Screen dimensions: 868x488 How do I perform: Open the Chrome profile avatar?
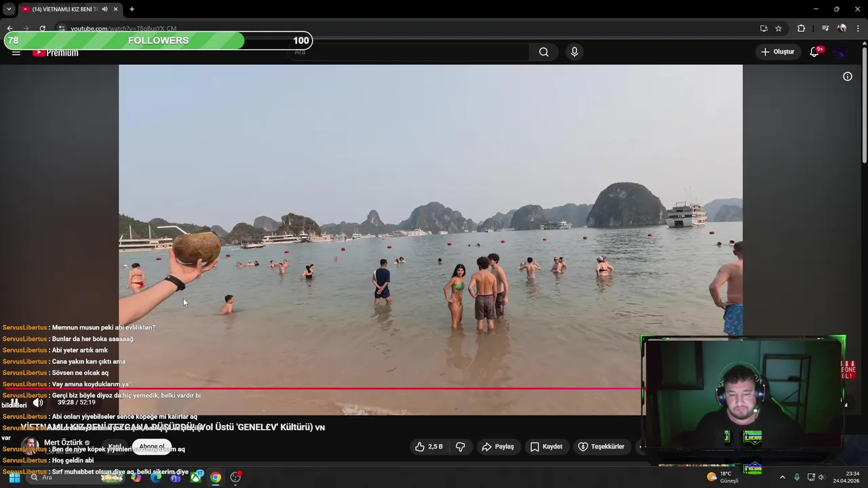pyautogui.click(x=842, y=28)
